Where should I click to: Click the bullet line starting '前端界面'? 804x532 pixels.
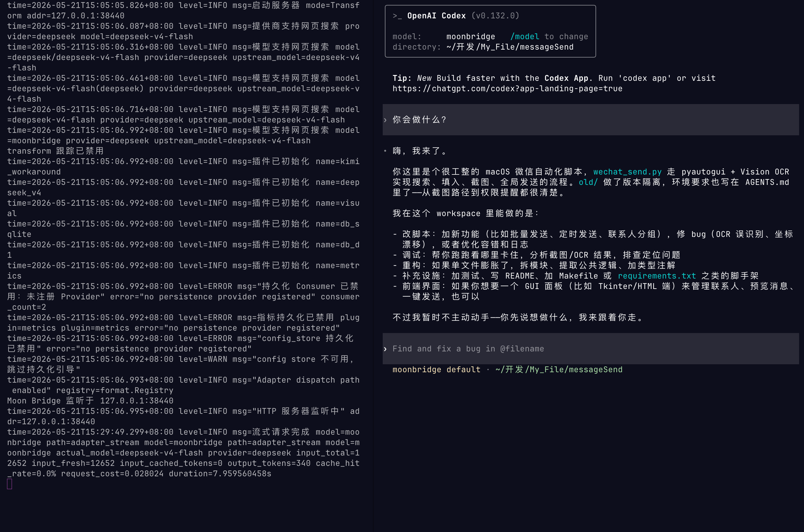pyautogui.click(x=593, y=291)
